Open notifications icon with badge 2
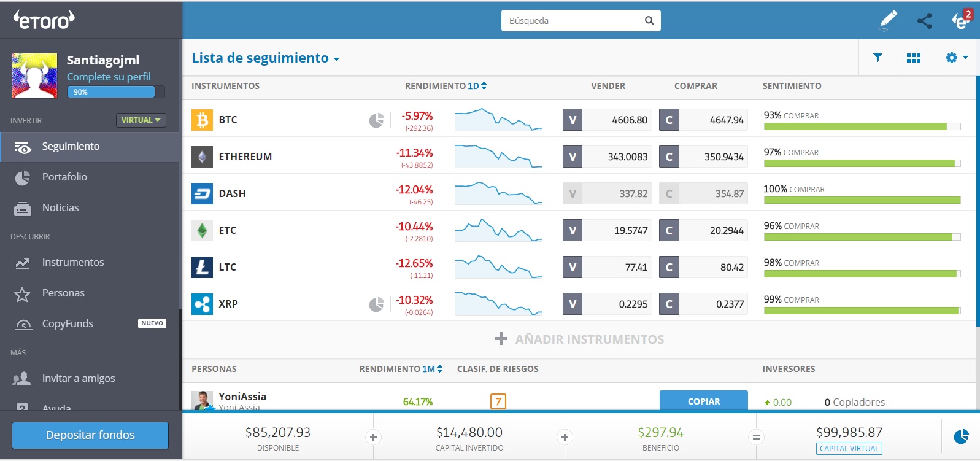This screenshot has width=980, height=461. pyautogui.click(x=962, y=20)
